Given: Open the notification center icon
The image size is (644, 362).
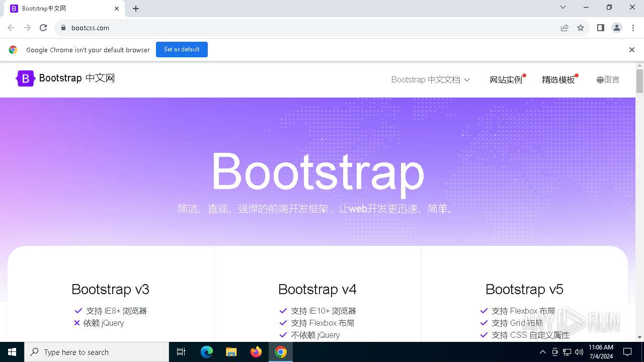Looking at the screenshot, I should click(x=627, y=352).
